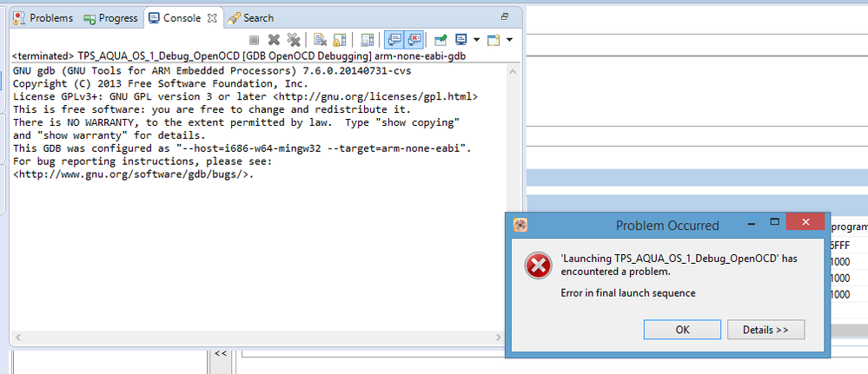The image size is (868, 374).
Task: Switch to the Search tab
Action: click(x=251, y=18)
